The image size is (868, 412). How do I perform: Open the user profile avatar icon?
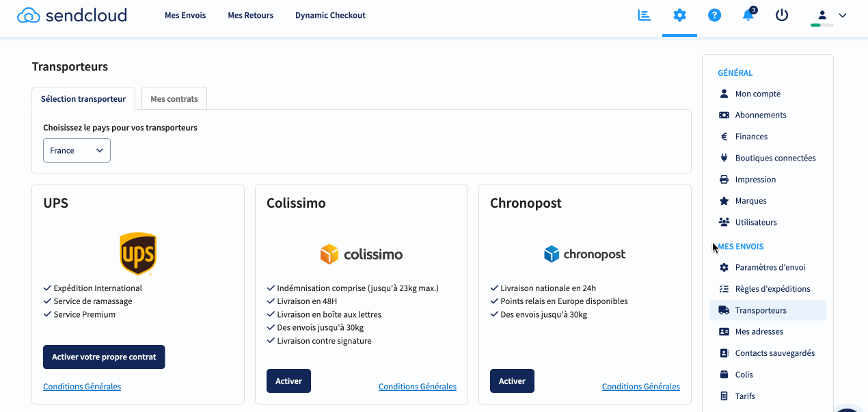tap(822, 15)
